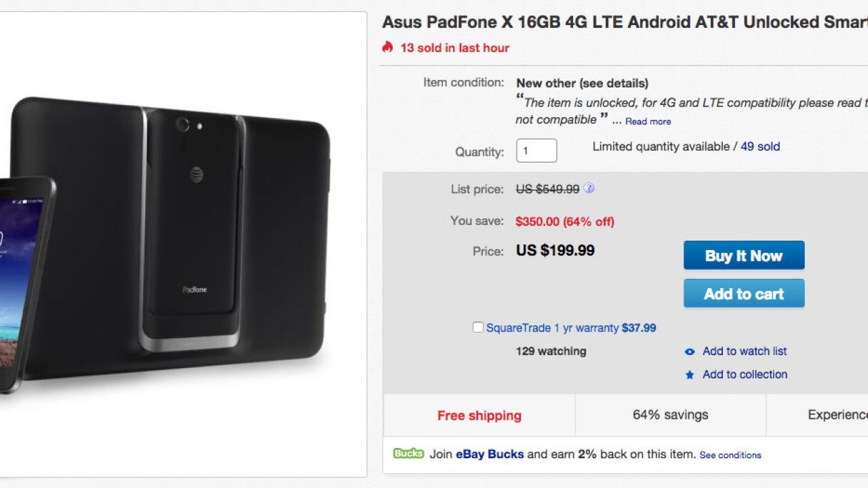Viewport: 868px width, 488px height.
Task: Open the eBay Bucks link
Action: [x=490, y=454]
